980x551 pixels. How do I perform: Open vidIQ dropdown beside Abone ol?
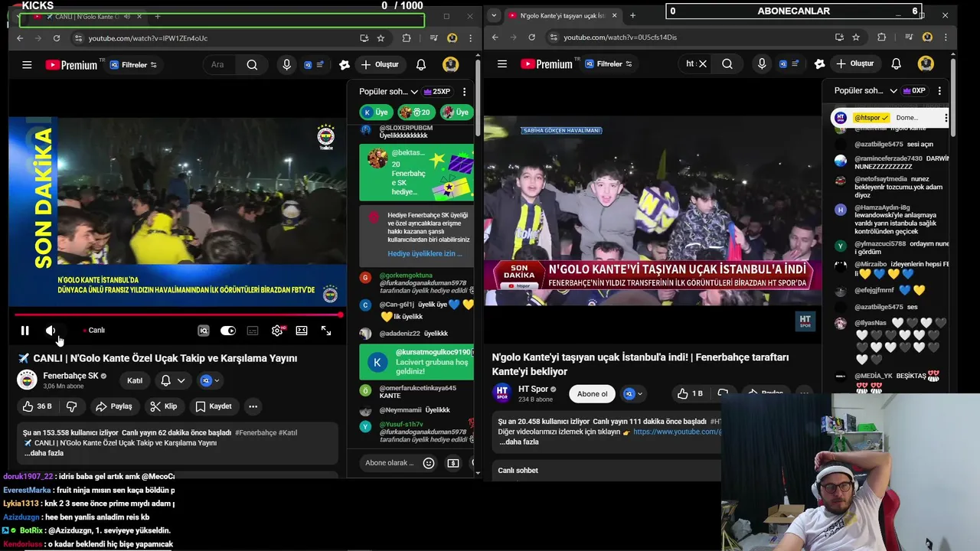[633, 394]
